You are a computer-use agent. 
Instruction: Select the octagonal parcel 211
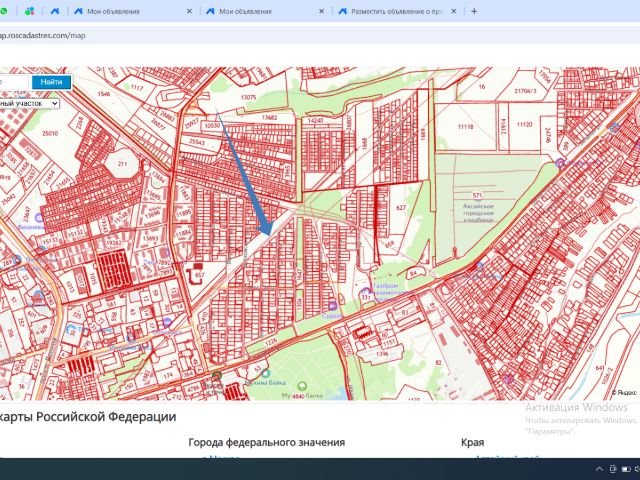point(122,164)
